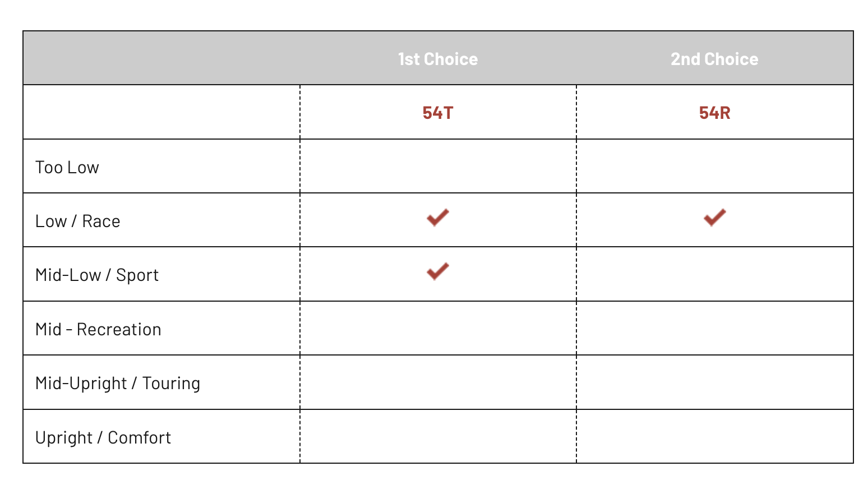Click the Mid - Recreation row label
This screenshot has height=480, width=868.
[x=98, y=329]
